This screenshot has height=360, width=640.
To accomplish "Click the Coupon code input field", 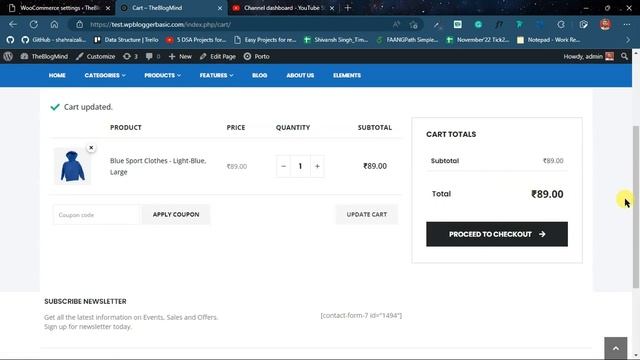I will pos(96,215).
